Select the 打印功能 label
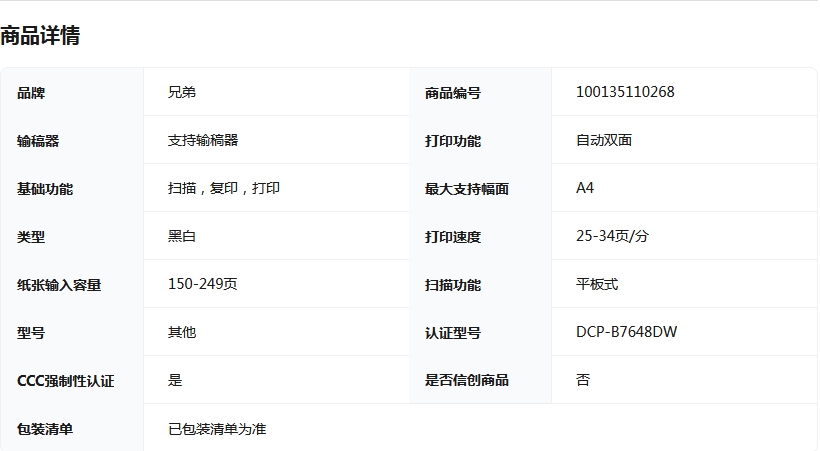The width and height of the screenshot is (820, 451). (x=453, y=141)
